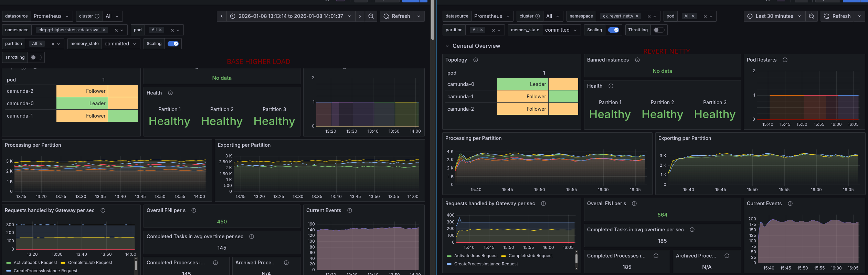This screenshot has width=868, height=275.
Task: Enable Throttling toggle in left dashboard
Action: 36,57
